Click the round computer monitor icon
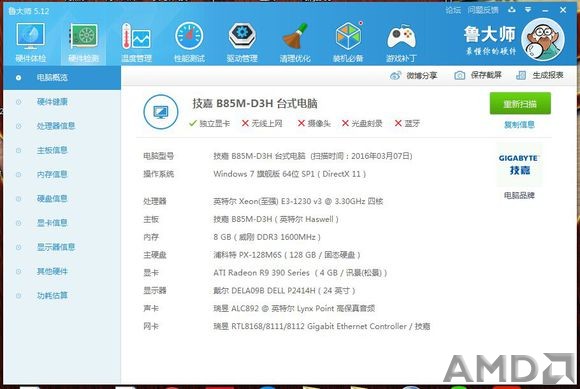 (x=161, y=112)
